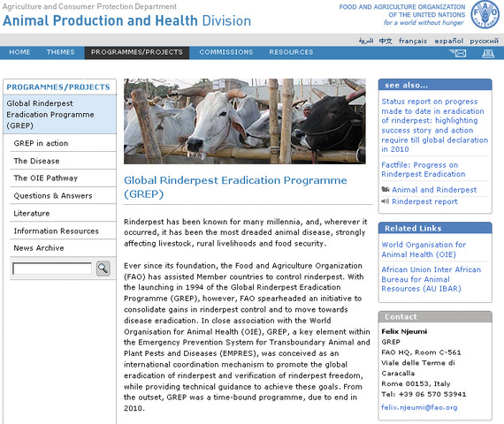Click Agriculture and Consumer Protection Department text
The height and width of the screenshot is (424, 504).
89,6
